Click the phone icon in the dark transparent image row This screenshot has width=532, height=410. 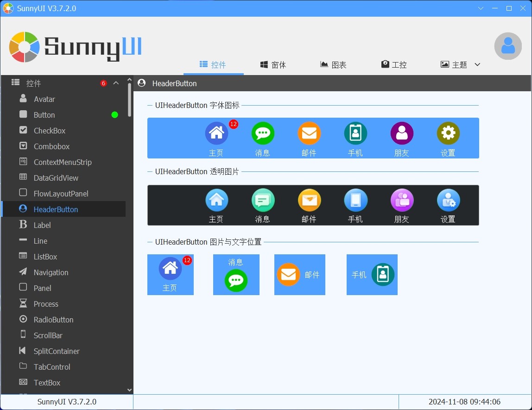(355, 200)
